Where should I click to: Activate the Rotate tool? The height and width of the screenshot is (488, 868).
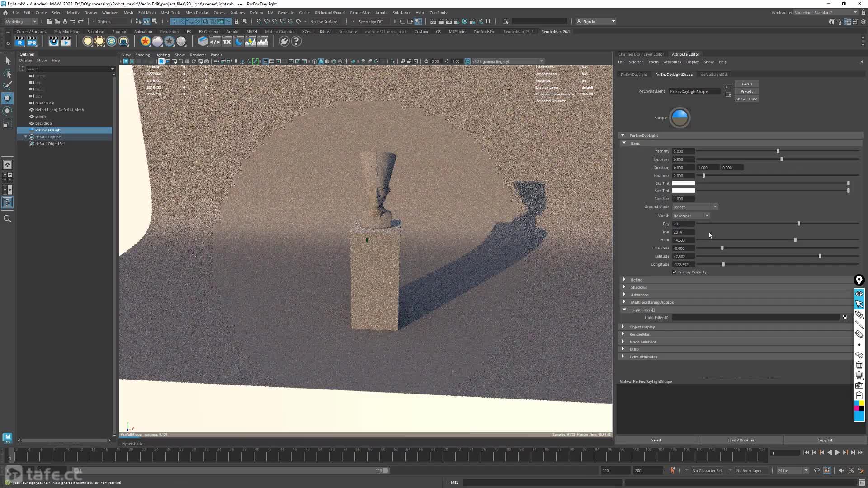tap(8, 111)
